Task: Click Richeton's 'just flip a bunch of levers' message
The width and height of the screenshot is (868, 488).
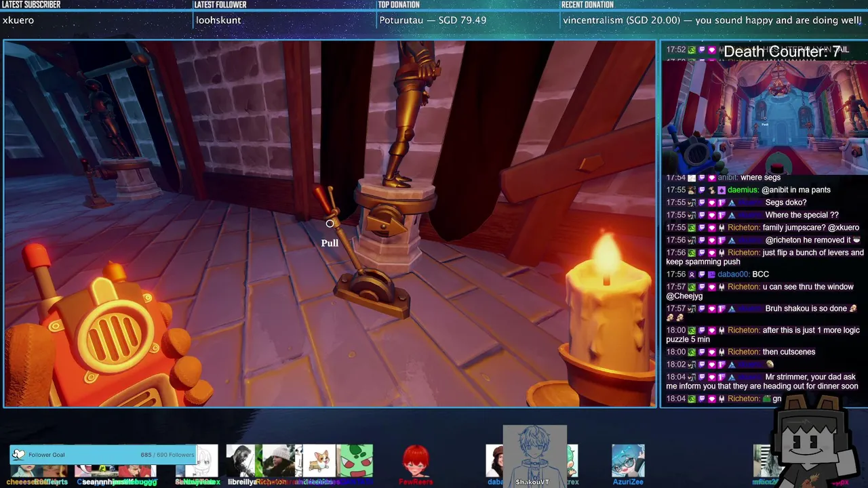Action: [x=765, y=257]
